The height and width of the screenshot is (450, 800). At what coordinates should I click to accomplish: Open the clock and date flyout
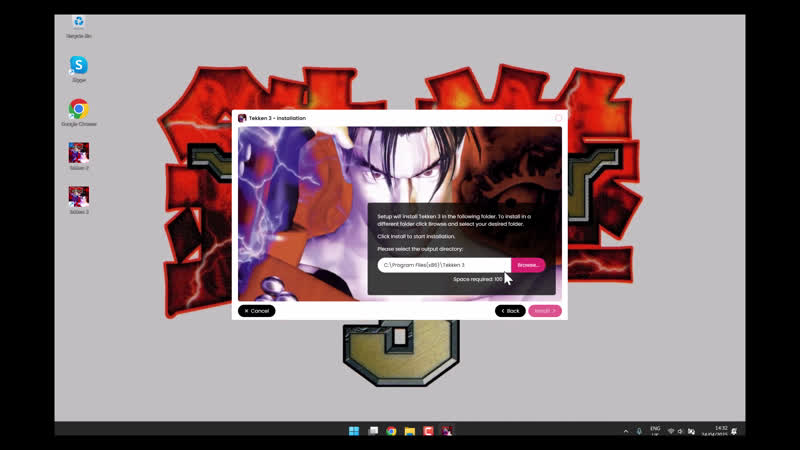pyautogui.click(x=716, y=431)
